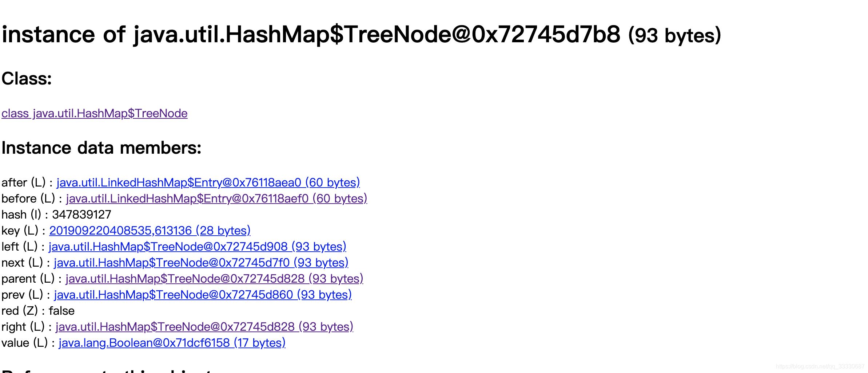
Task: Click '(93 bytes)' in the page title
Action: click(x=674, y=35)
